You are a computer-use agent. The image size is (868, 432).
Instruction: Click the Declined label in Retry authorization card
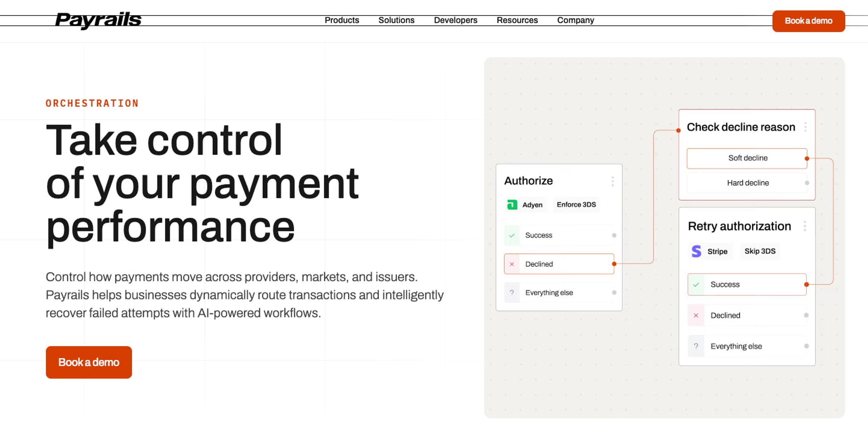coord(725,316)
